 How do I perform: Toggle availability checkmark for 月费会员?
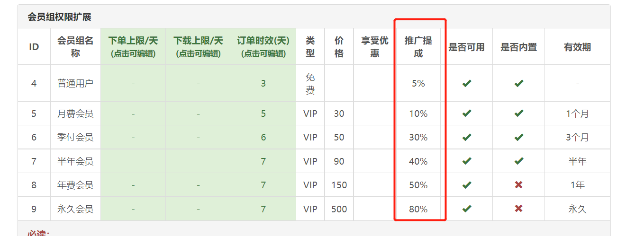point(467,114)
